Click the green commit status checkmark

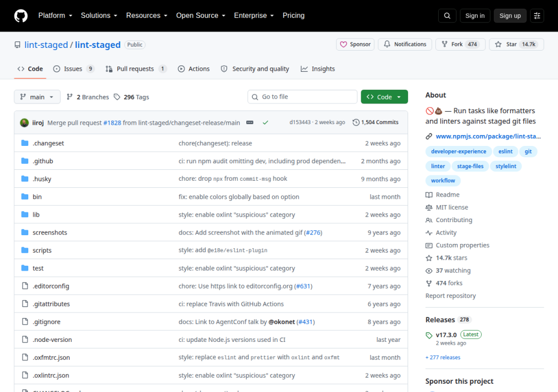coord(265,122)
